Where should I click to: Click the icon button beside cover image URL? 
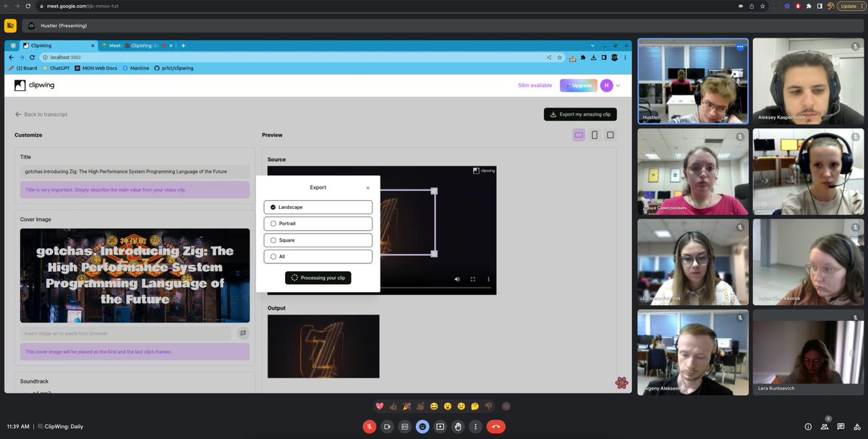243,333
